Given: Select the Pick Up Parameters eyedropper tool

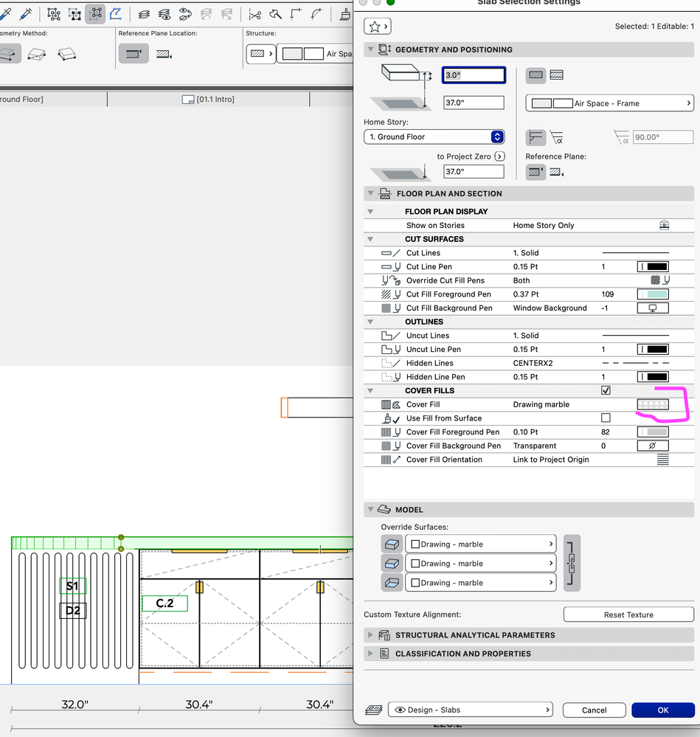Looking at the screenshot, I should coord(5,14).
